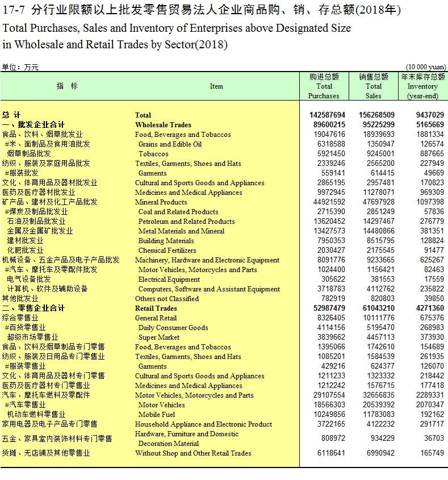
Task: Select Chemical Fertilizers inventory value 91477
Action: [x=434, y=251]
